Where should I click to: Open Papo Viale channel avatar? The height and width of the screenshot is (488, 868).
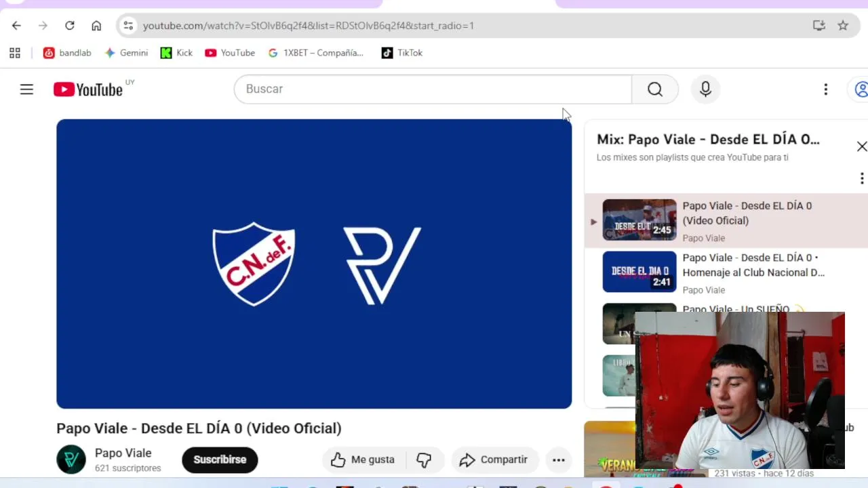point(71,460)
